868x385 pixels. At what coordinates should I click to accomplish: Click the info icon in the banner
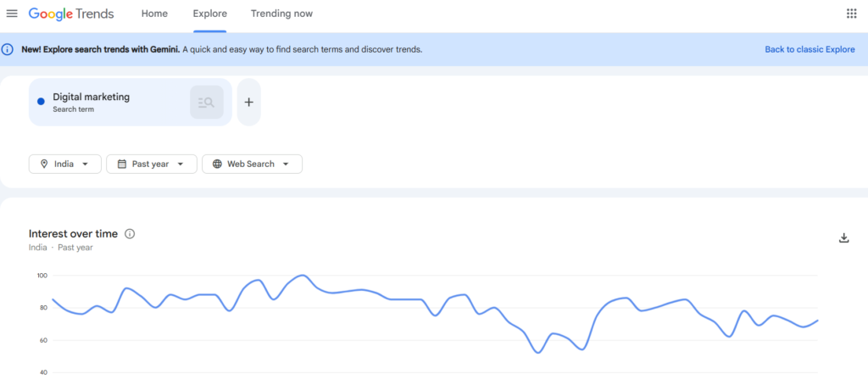pyautogui.click(x=8, y=49)
